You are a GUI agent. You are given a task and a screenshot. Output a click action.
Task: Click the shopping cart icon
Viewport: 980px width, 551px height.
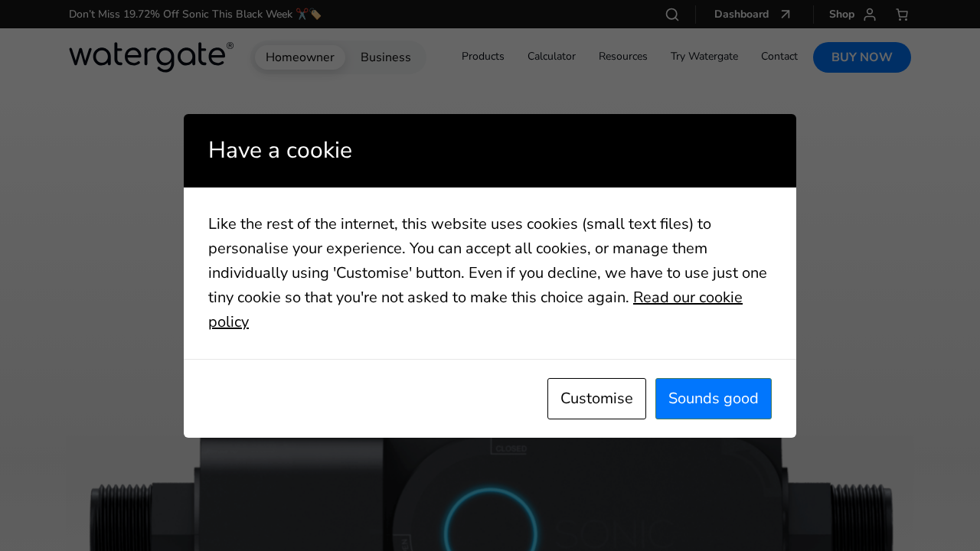coord(900,13)
